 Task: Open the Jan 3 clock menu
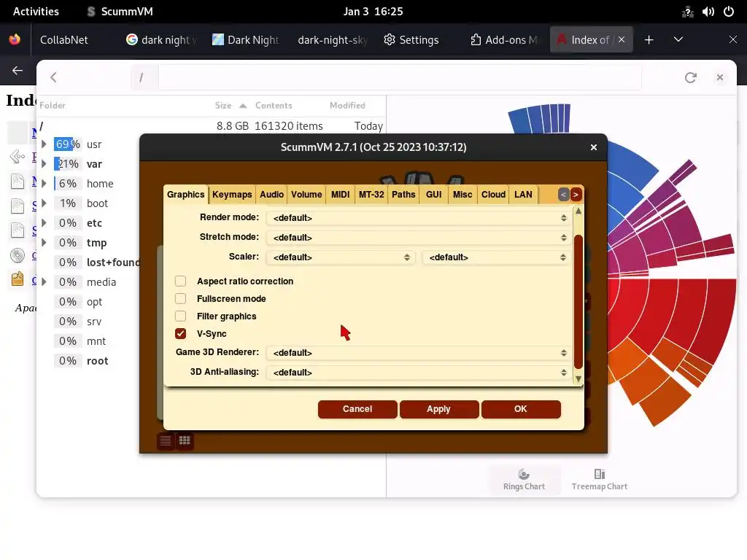(x=373, y=12)
